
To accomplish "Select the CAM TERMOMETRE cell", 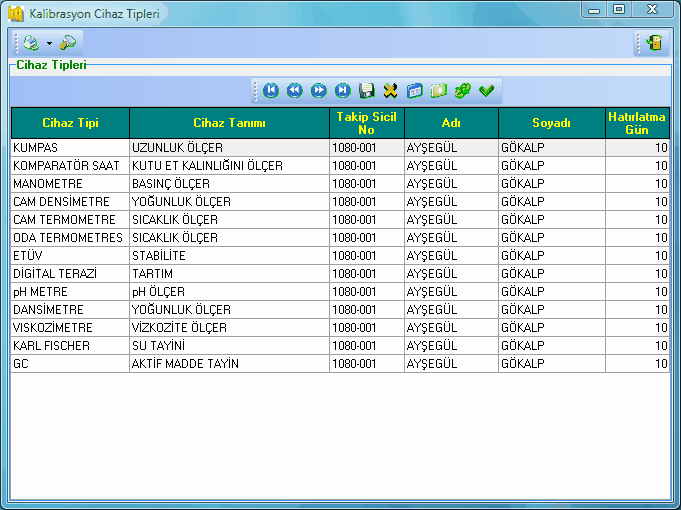I will pyautogui.click(x=70, y=220).
